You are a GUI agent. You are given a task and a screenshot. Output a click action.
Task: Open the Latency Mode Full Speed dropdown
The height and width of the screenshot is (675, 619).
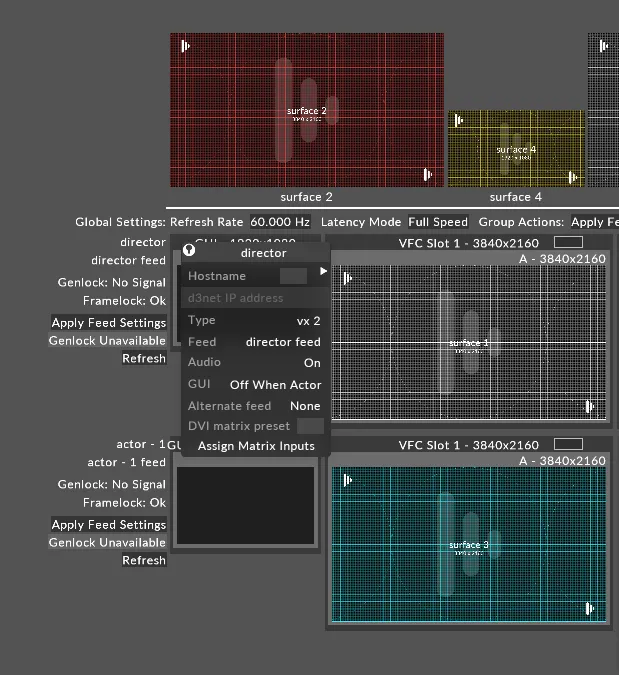coord(438,222)
